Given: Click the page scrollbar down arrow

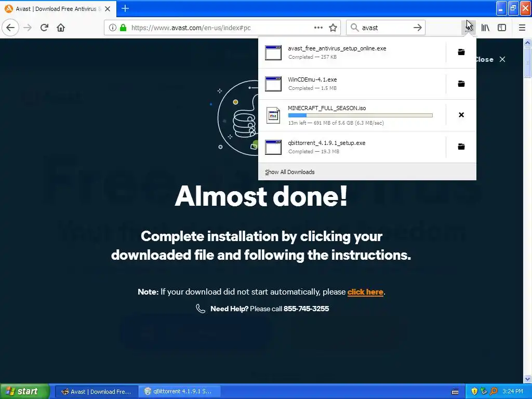Looking at the screenshot, I should click(527, 379).
